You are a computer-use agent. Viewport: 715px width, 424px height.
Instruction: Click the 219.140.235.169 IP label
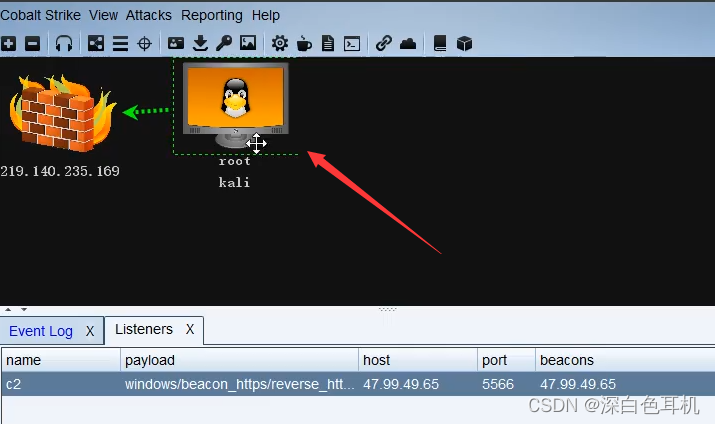[60, 171]
